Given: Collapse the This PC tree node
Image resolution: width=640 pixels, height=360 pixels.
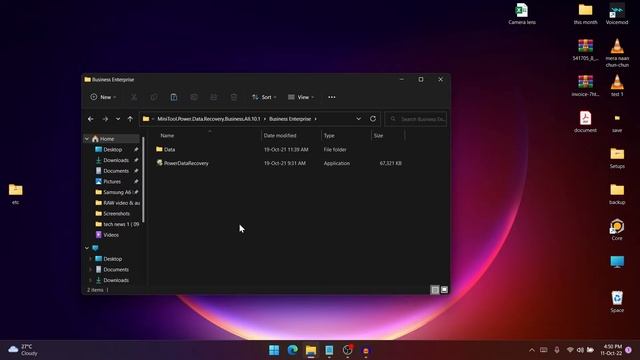Looking at the screenshot, I should [87, 248].
